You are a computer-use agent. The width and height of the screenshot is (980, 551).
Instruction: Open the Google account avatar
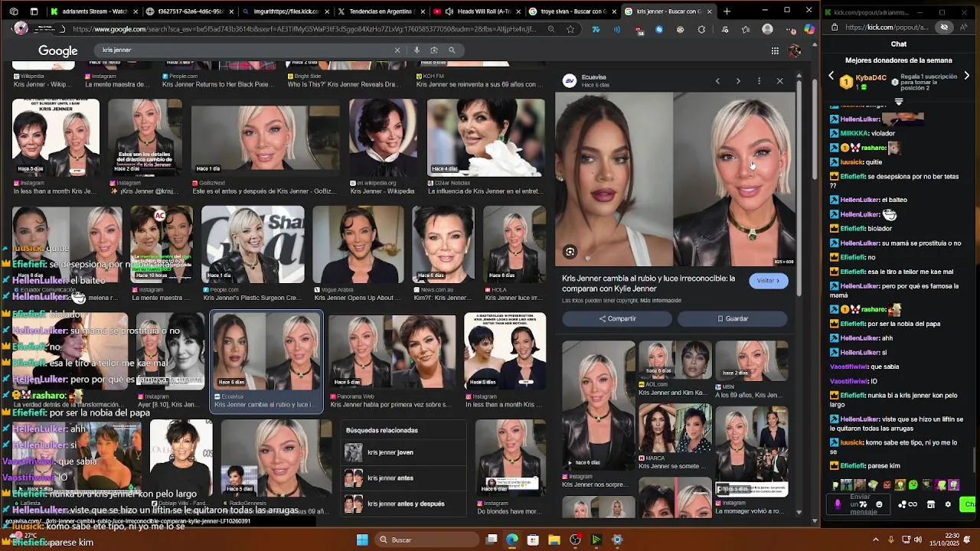[x=795, y=51]
